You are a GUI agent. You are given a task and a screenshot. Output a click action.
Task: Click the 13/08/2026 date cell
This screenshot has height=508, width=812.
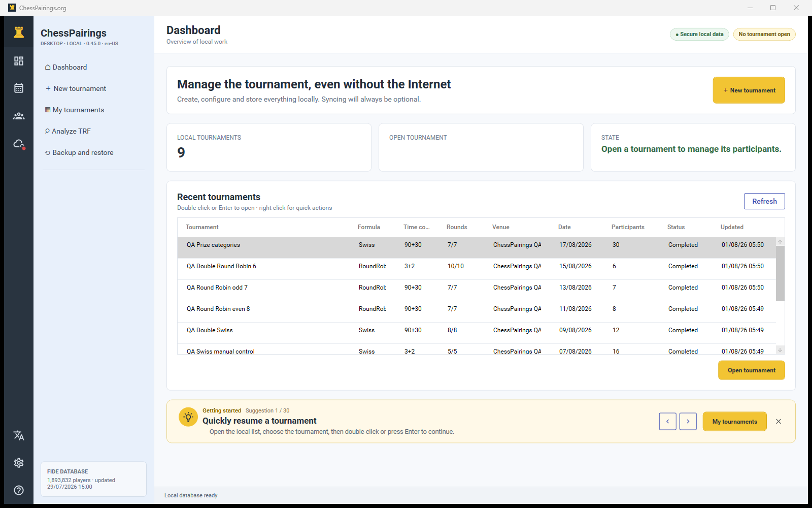point(576,288)
